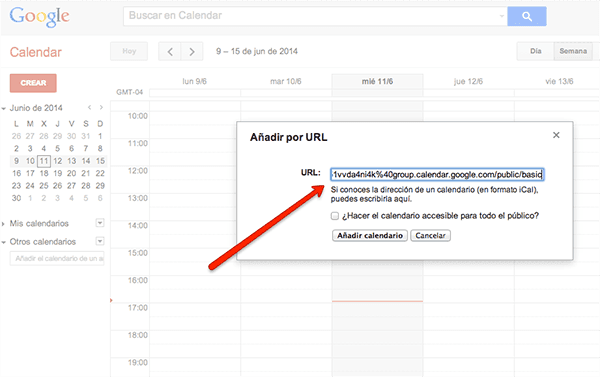The image size is (600, 377).
Task: Select day 22 in mini calendar
Action: tap(100, 173)
